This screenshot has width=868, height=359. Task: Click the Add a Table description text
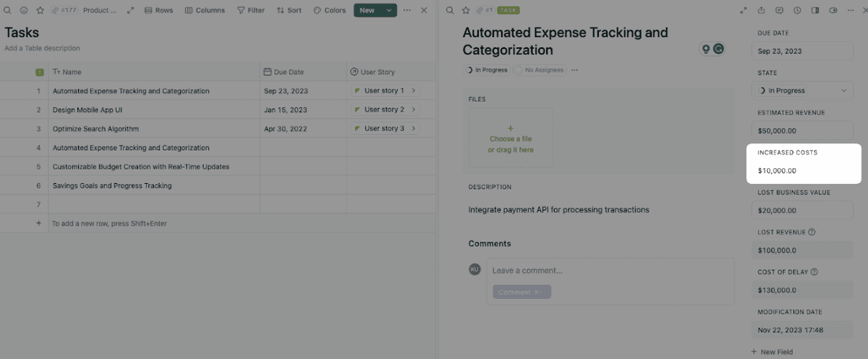(42, 48)
